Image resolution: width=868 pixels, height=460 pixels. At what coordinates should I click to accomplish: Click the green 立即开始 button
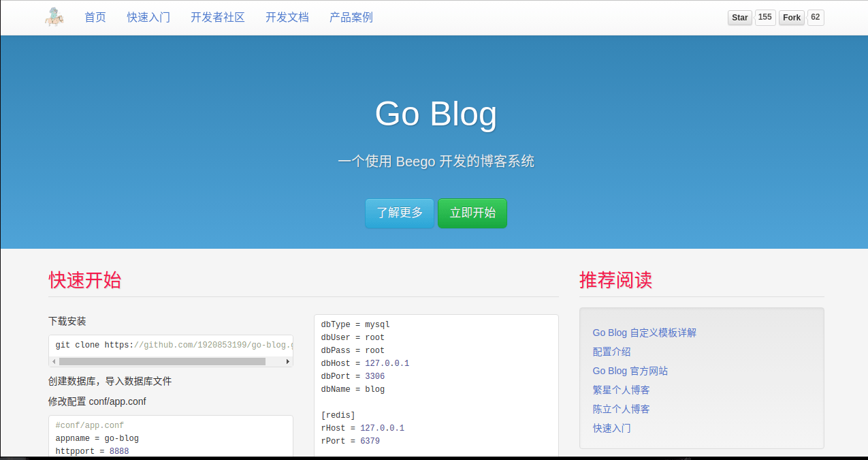click(472, 213)
